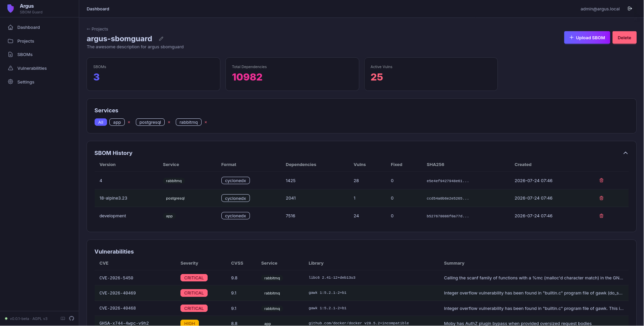Image resolution: width=644 pixels, height=326 pixels.
Task: Delete the development app SBOM
Action: pyautogui.click(x=601, y=216)
